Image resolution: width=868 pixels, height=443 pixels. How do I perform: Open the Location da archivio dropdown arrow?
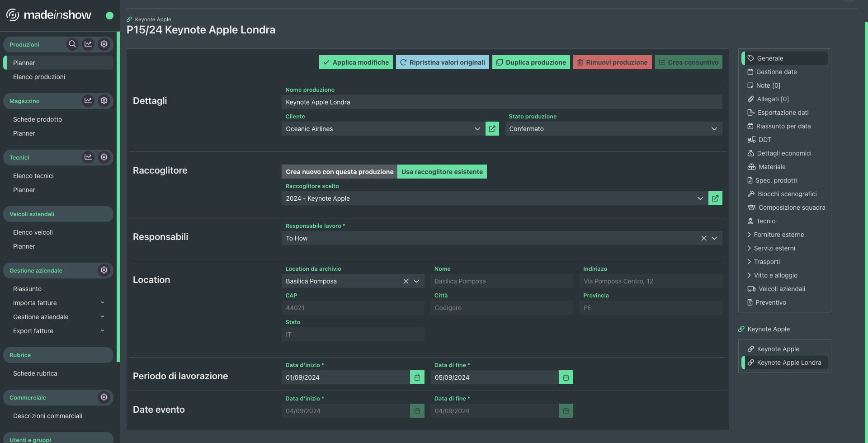(x=416, y=281)
